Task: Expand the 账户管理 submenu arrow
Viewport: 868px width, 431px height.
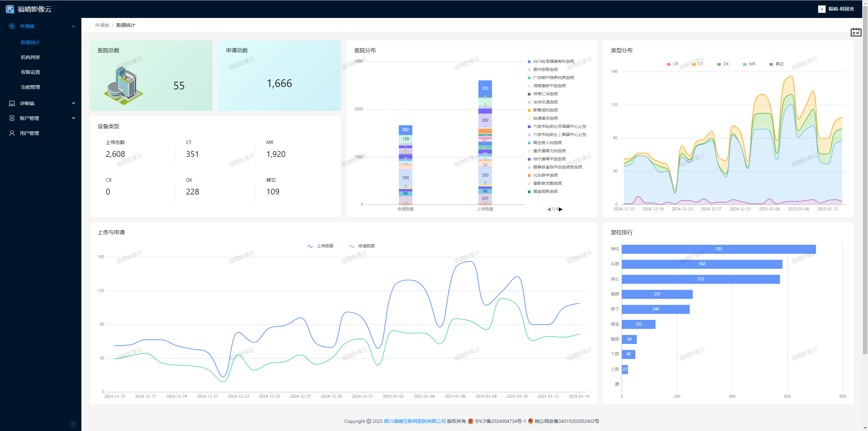Action: coord(74,118)
